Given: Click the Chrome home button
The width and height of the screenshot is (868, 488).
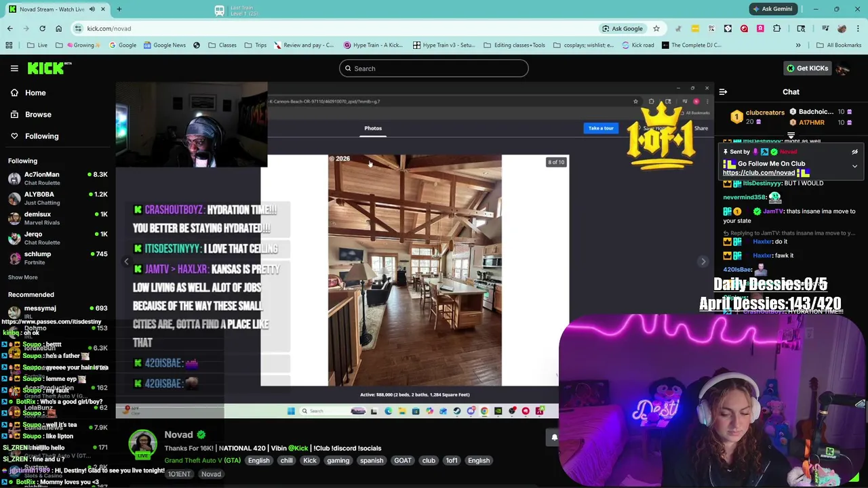Looking at the screenshot, I should 58,28.
